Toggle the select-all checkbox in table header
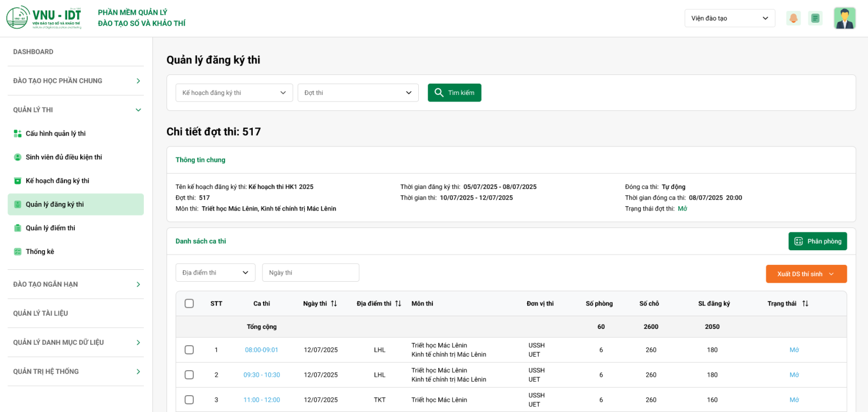 coord(189,303)
